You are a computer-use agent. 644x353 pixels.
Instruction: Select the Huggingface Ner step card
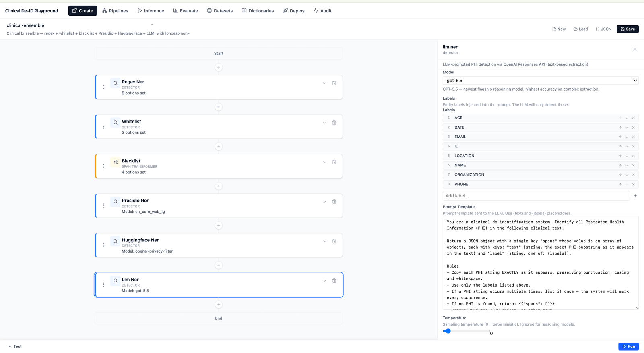pyautogui.click(x=219, y=245)
